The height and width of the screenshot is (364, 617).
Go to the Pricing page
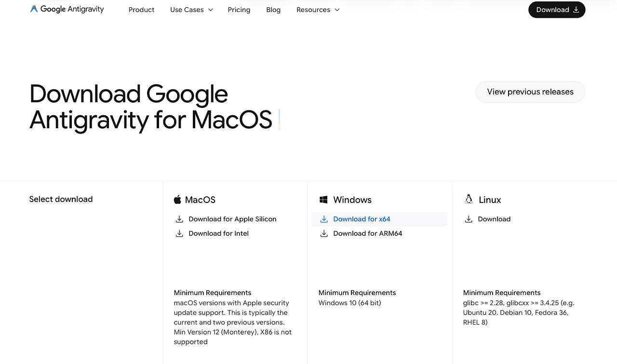239,10
